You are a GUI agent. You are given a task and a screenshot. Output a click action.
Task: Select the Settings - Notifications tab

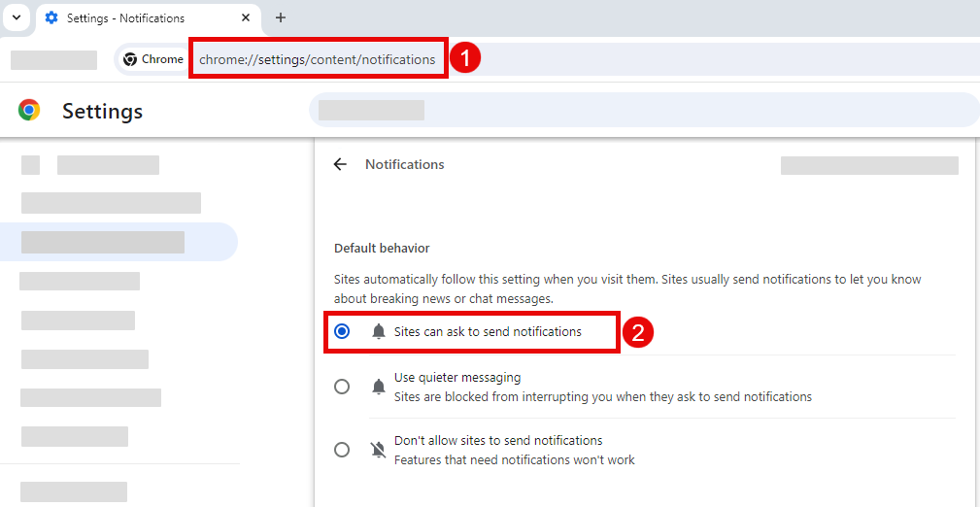pos(149,18)
